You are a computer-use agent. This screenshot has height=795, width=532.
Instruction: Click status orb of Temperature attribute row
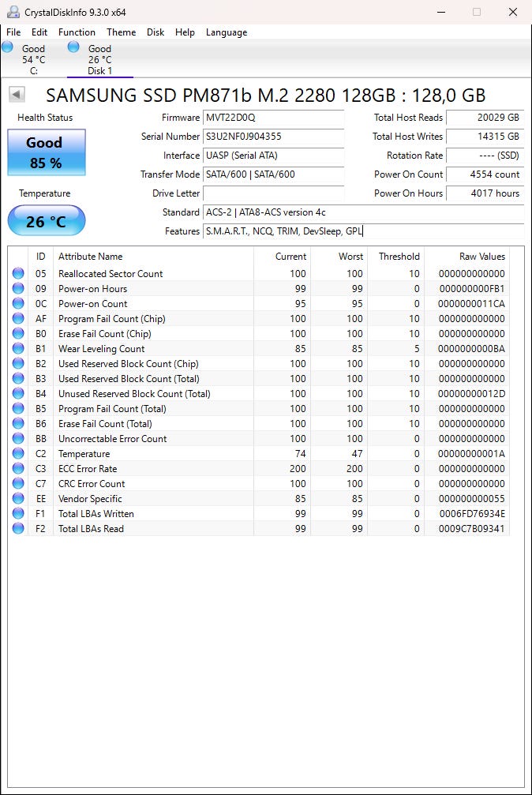pyautogui.click(x=18, y=453)
